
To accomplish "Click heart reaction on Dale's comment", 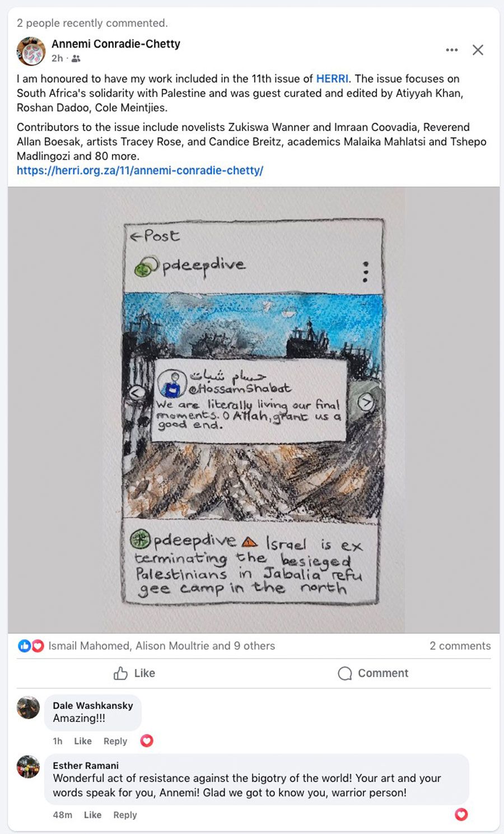I will (147, 740).
